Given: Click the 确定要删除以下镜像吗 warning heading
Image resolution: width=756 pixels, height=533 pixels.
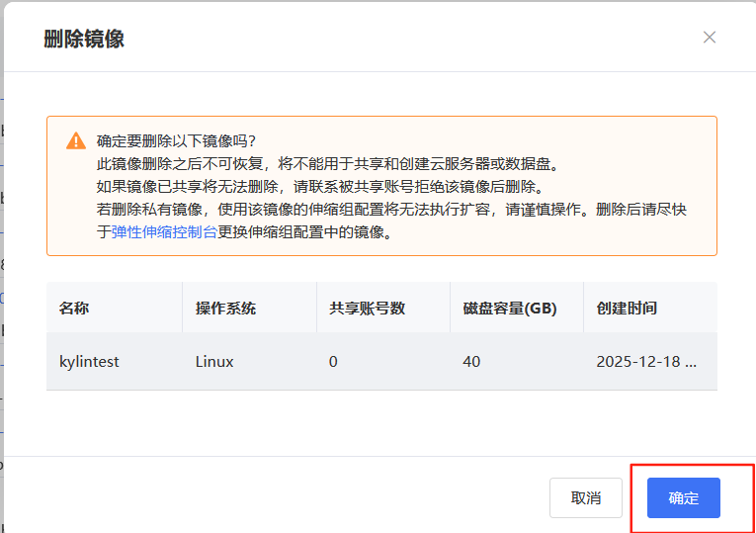Looking at the screenshot, I should (x=176, y=140).
